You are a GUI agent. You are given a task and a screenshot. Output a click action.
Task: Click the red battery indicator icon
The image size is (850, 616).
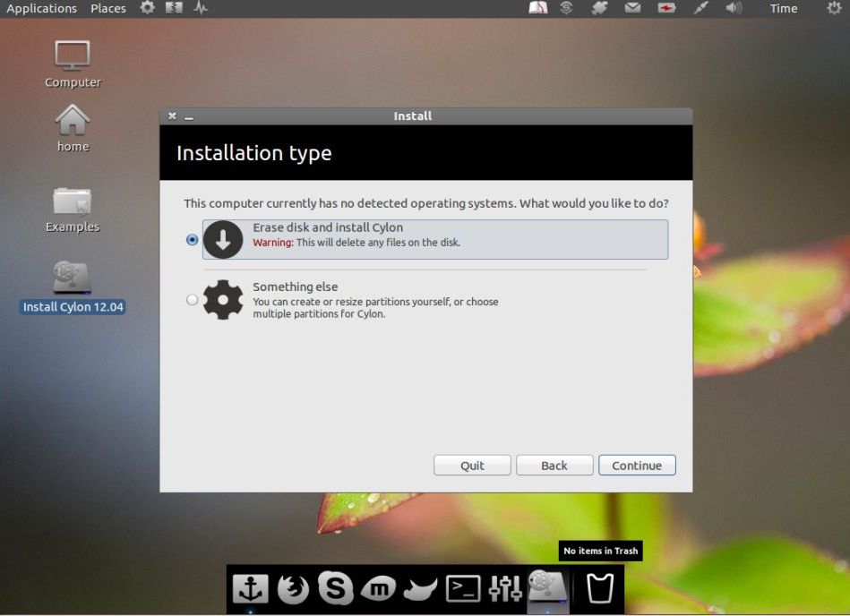(x=666, y=8)
